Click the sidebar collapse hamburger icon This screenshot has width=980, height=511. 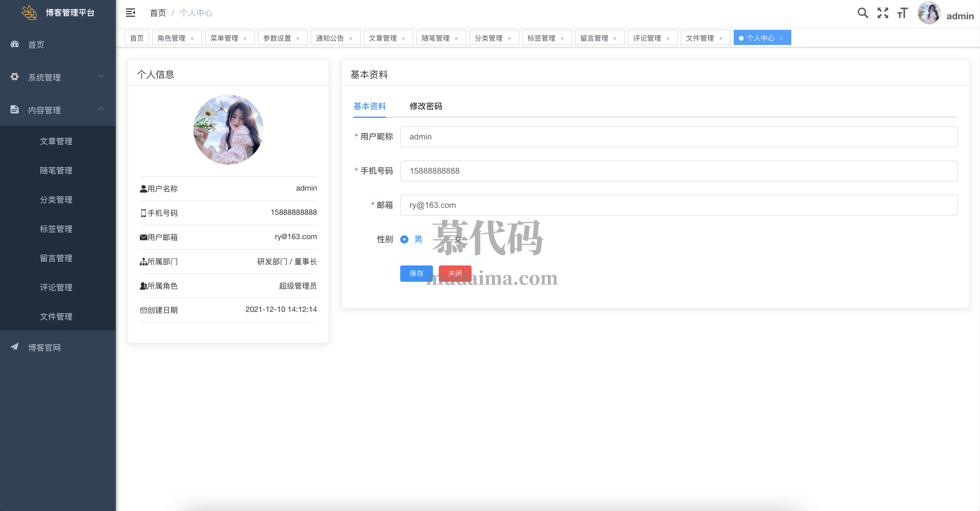click(130, 13)
